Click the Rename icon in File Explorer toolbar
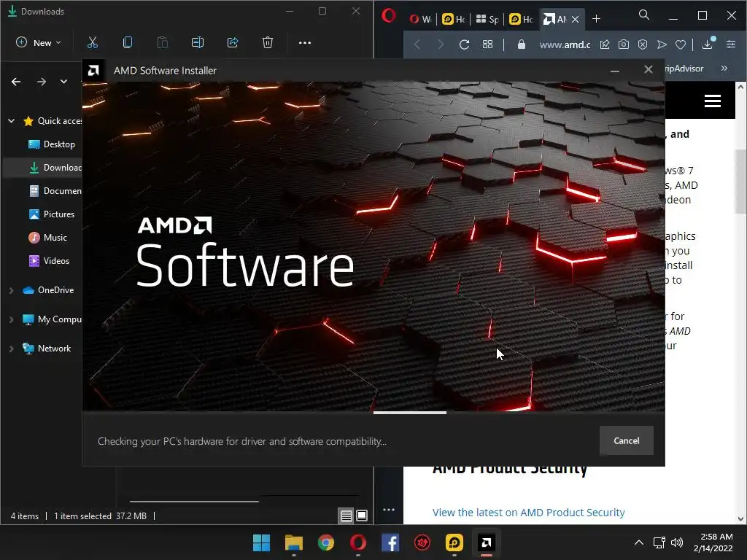The image size is (747, 560). click(x=197, y=42)
